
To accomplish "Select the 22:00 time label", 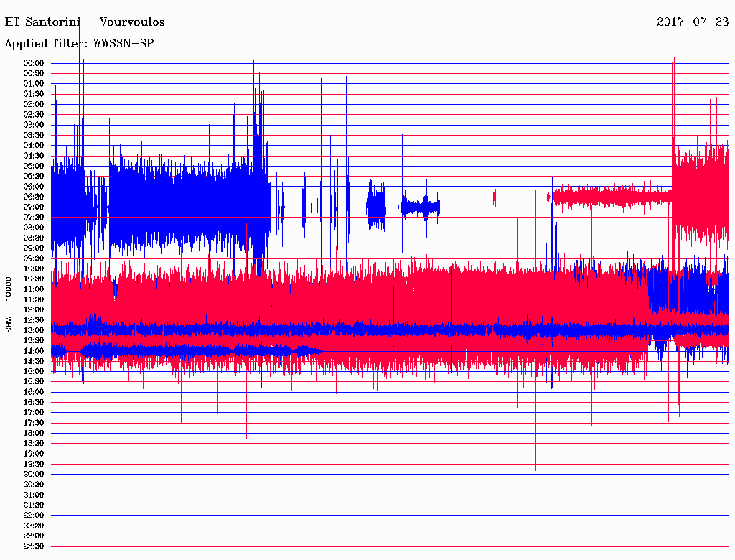I will (34, 515).
